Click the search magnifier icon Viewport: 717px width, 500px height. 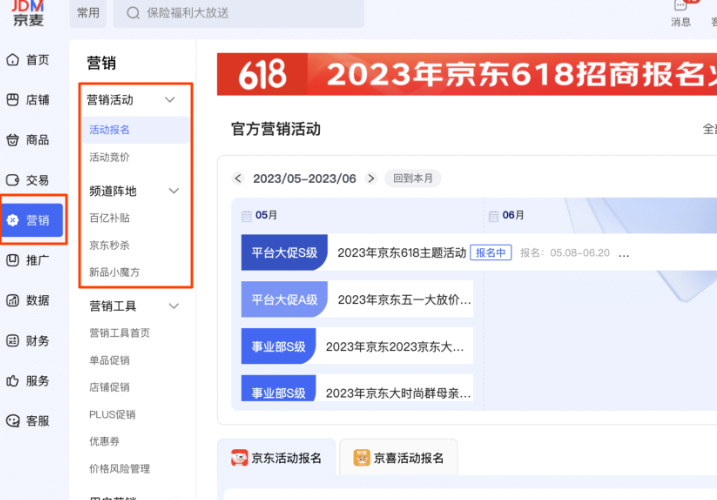coord(133,13)
